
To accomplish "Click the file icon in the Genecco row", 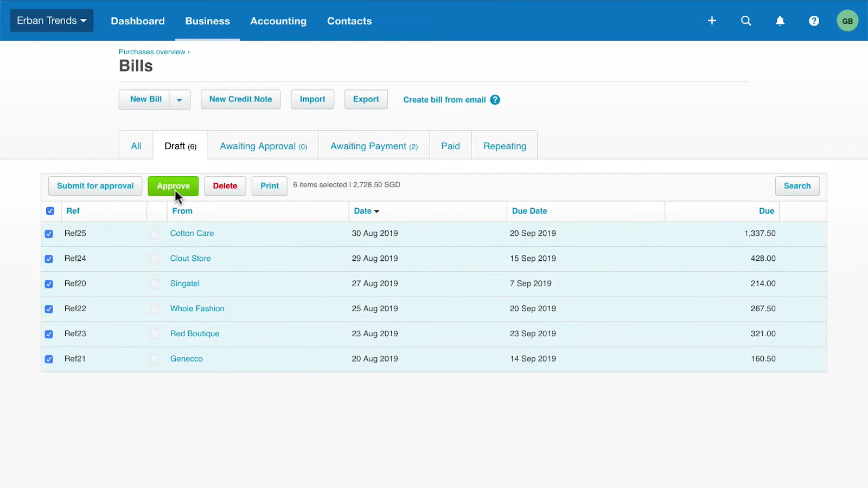I will pyautogui.click(x=155, y=359).
